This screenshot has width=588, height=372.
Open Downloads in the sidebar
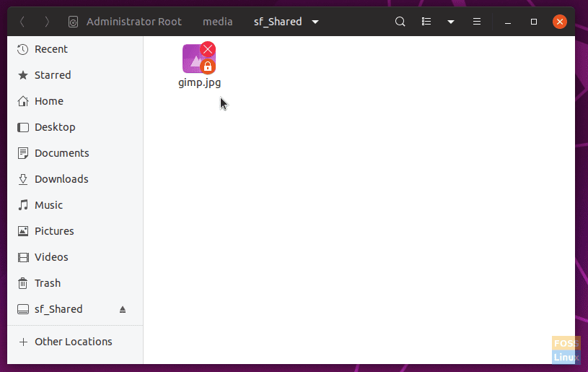coord(75,179)
